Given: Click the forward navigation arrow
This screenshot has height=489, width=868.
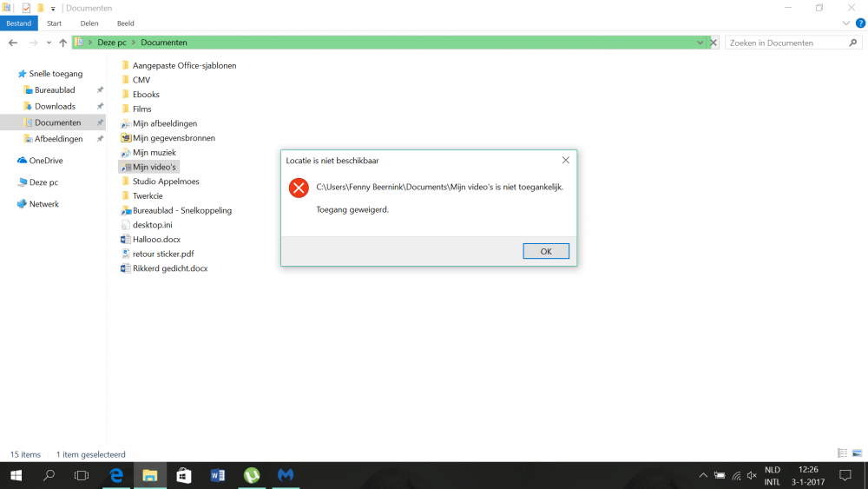Looking at the screenshot, I should [33, 43].
